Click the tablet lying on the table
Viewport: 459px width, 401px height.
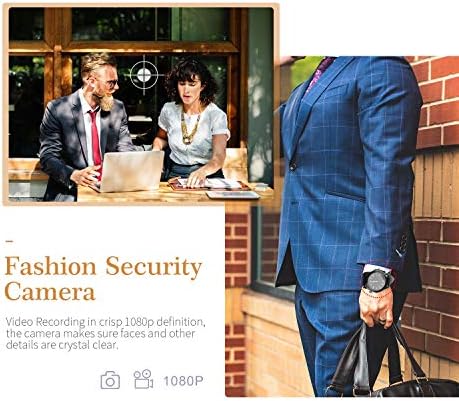(x=233, y=195)
